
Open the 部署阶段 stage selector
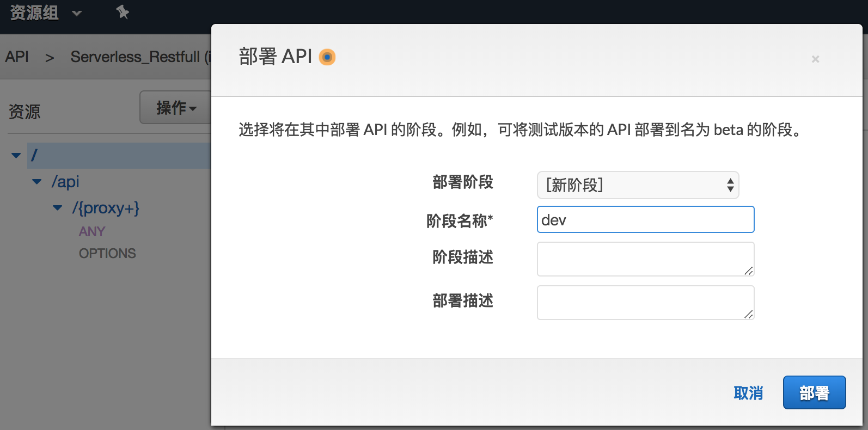tap(638, 185)
